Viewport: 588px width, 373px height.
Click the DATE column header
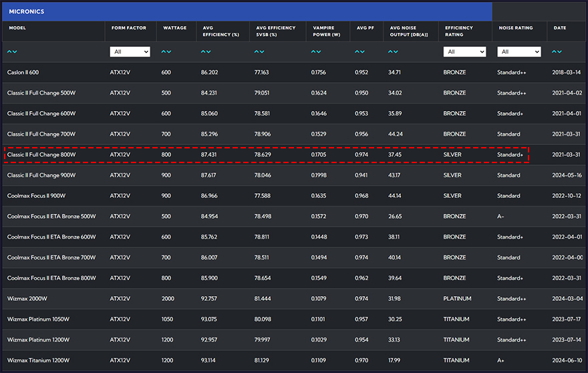coord(560,28)
